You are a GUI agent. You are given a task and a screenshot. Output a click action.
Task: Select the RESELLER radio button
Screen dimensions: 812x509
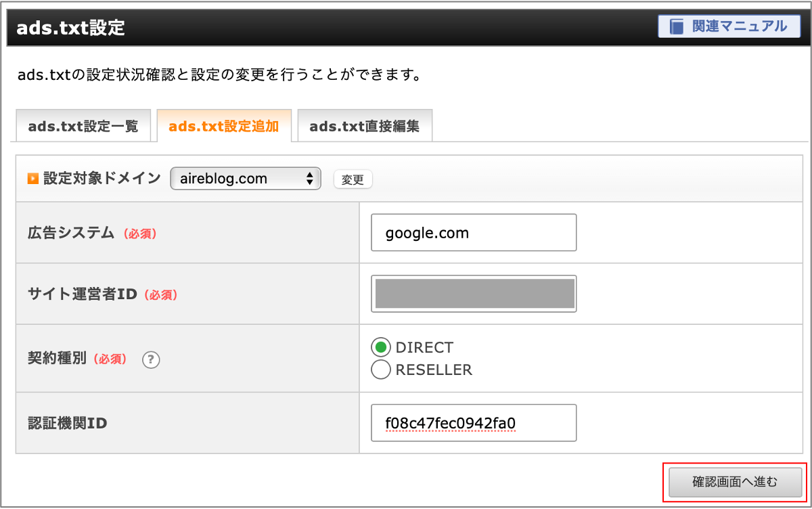tap(381, 370)
